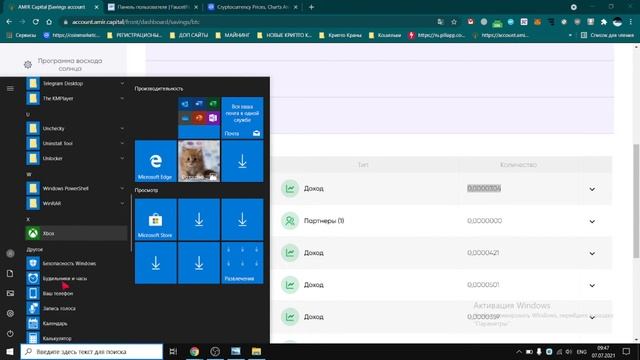Expand Доход row with 0,0000421
Viewport: 640px width, 360px height.
coord(592,253)
